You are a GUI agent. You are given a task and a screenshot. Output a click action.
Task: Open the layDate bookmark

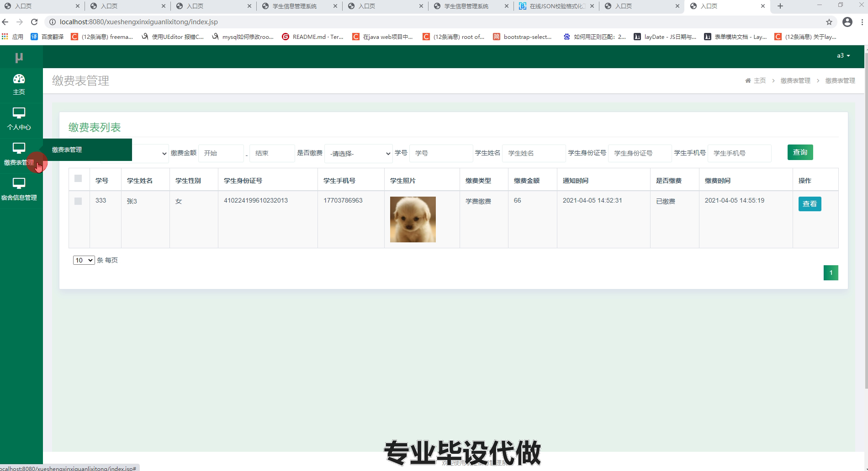(665, 37)
